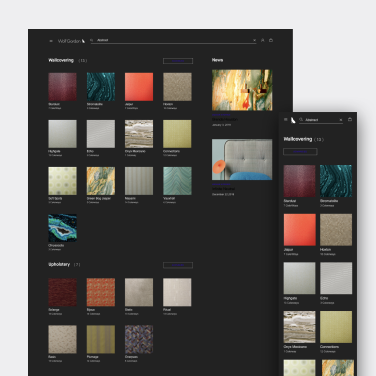This screenshot has width=376, height=376.
Task: Clear the mobile search field with X
Action: pyautogui.click(x=341, y=120)
